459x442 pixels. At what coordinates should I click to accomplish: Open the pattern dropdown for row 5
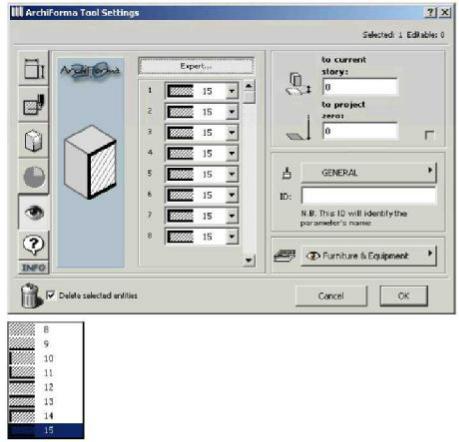pyautogui.click(x=232, y=174)
